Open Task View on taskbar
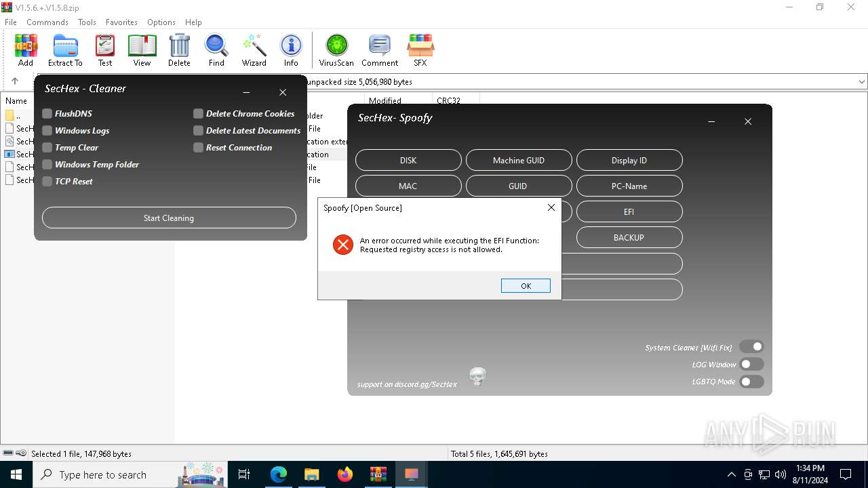This screenshot has width=868, height=488. point(244,474)
